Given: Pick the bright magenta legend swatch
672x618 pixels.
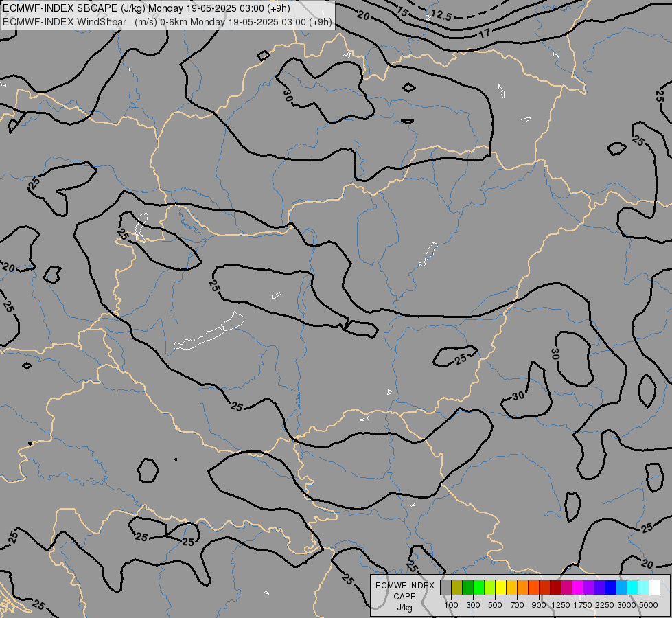Looking at the screenshot, I should click(578, 587).
